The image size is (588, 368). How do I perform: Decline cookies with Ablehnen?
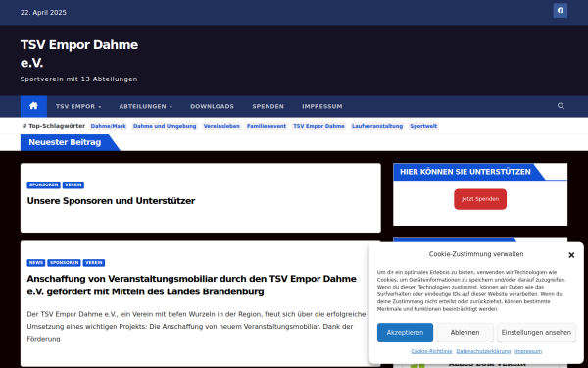(x=465, y=333)
